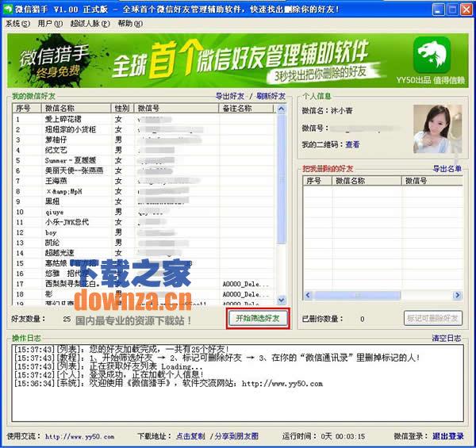Click the 开始筛选好友 button
Screen dimensions: 476x448
pyautogui.click(x=258, y=318)
